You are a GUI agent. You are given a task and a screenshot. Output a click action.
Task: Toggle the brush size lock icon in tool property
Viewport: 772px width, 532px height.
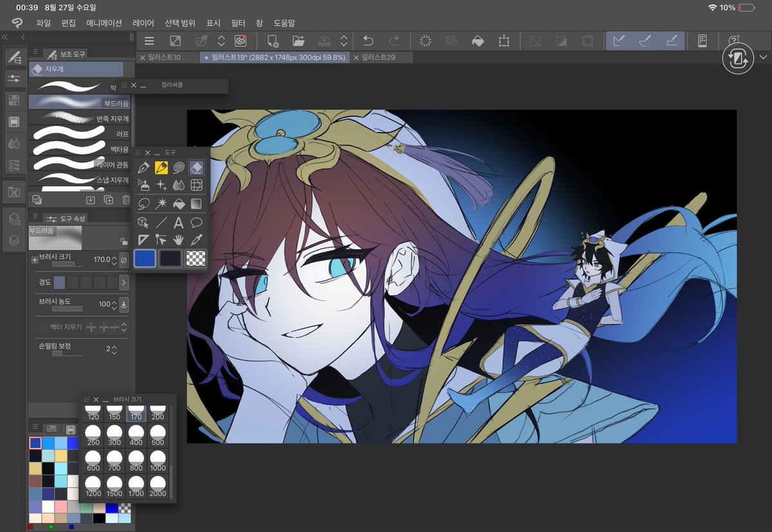click(x=124, y=241)
